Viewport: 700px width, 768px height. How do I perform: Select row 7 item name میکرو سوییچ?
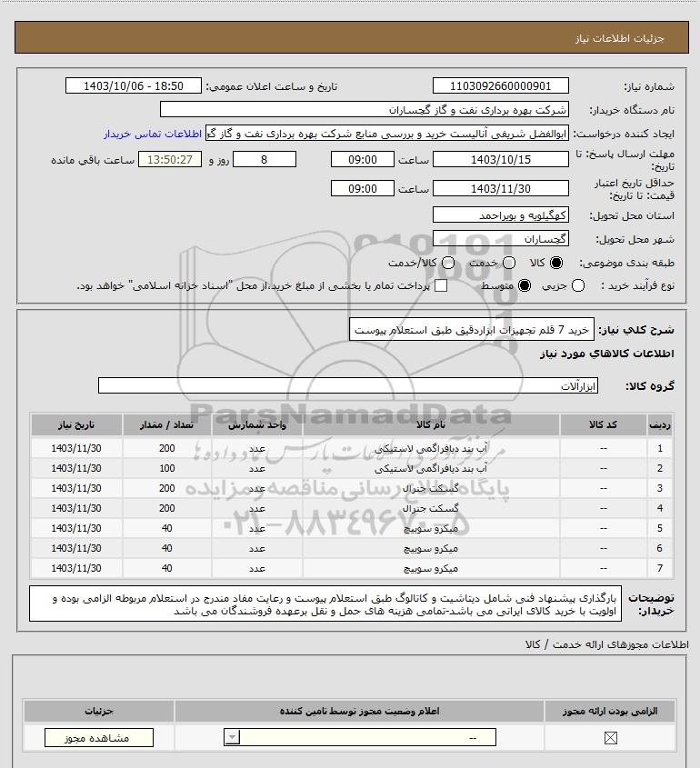[x=431, y=569]
